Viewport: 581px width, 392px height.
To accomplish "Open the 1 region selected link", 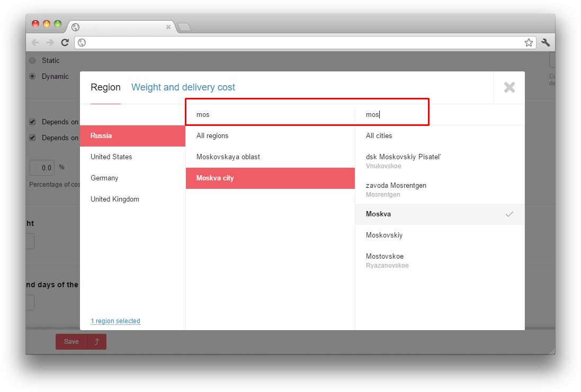I will (115, 321).
